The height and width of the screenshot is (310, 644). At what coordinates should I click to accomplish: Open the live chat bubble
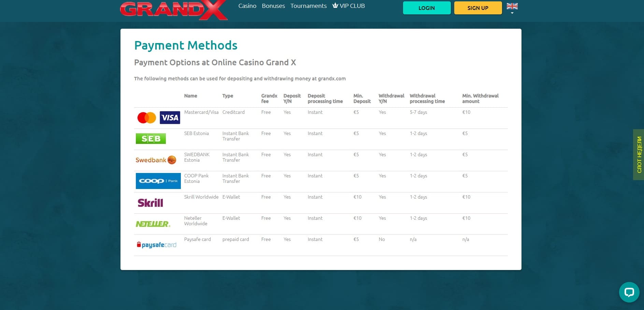[629, 292]
